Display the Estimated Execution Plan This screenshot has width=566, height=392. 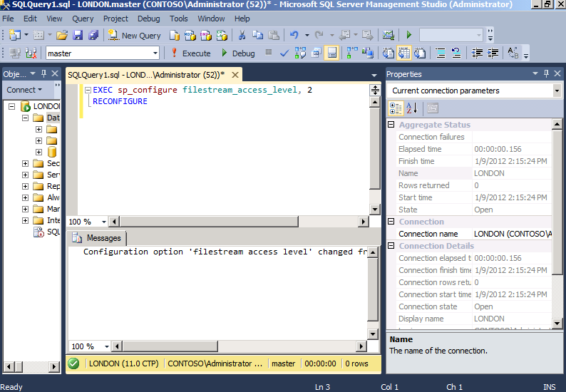pyautogui.click(x=300, y=53)
